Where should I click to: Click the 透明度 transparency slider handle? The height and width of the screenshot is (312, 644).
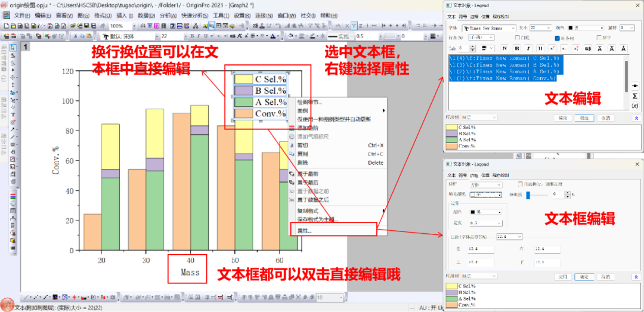[528, 194]
